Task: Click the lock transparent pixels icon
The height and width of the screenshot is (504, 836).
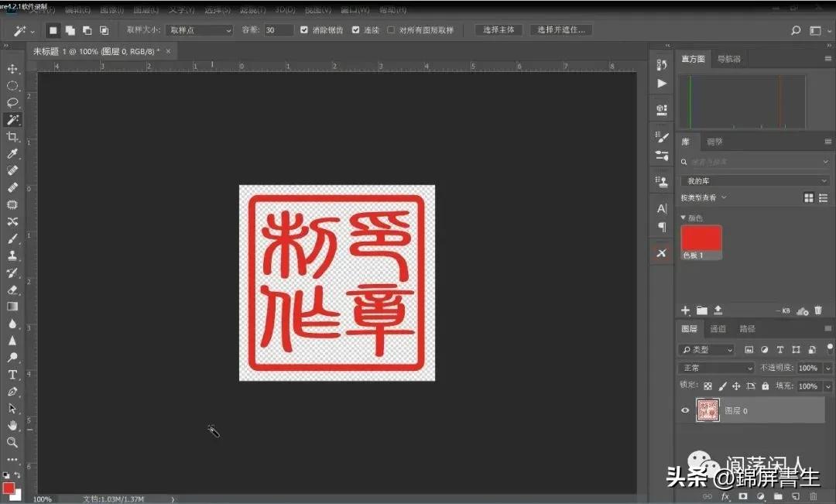Action: pyautogui.click(x=708, y=386)
